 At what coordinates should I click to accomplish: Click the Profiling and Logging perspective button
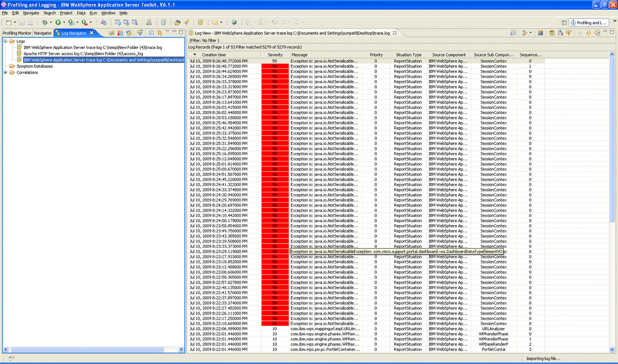click(589, 23)
